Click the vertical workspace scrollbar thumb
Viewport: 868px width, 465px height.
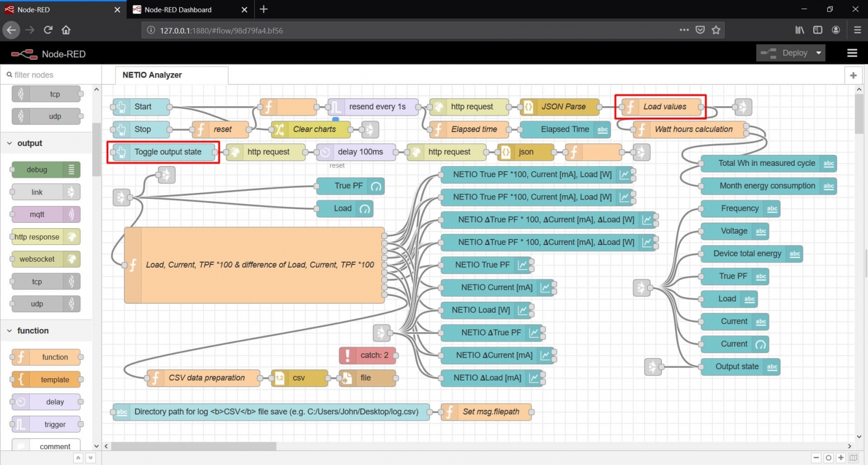[x=859, y=114]
